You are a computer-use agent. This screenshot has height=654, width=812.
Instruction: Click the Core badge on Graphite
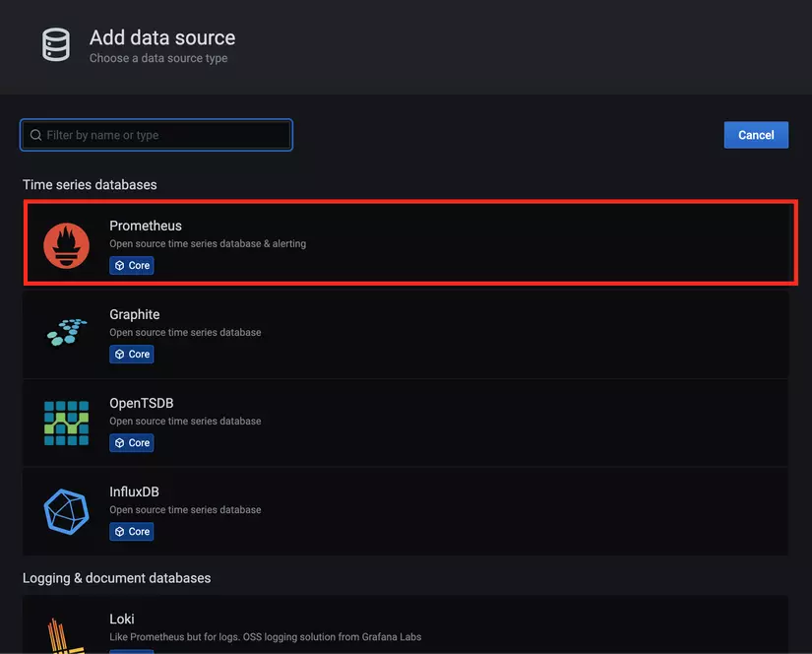(131, 354)
